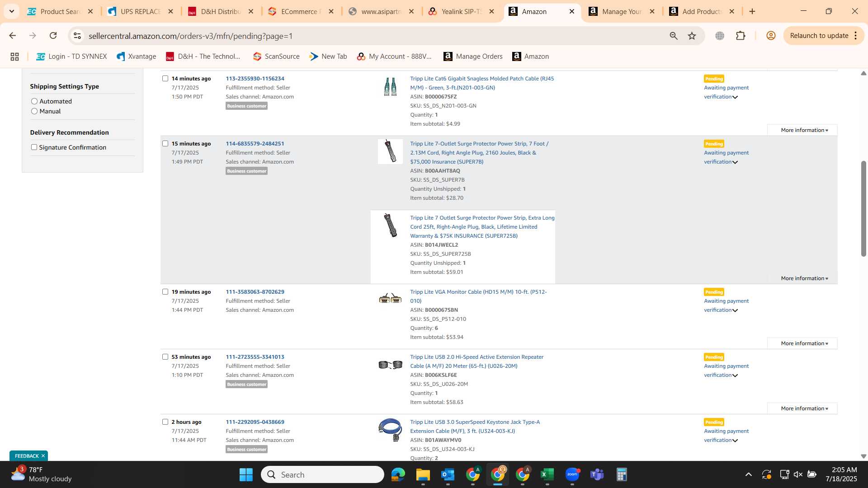Click the volume muted tray icon
The height and width of the screenshot is (488, 868).
coord(798,474)
